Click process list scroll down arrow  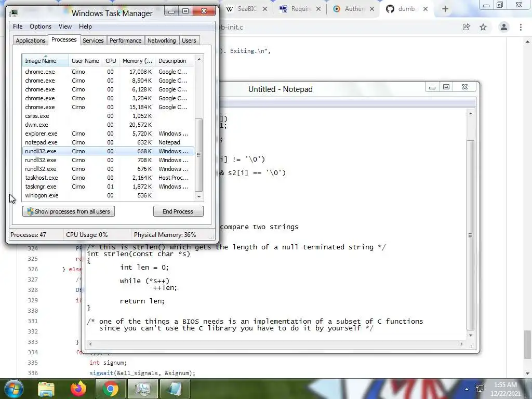(x=199, y=196)
